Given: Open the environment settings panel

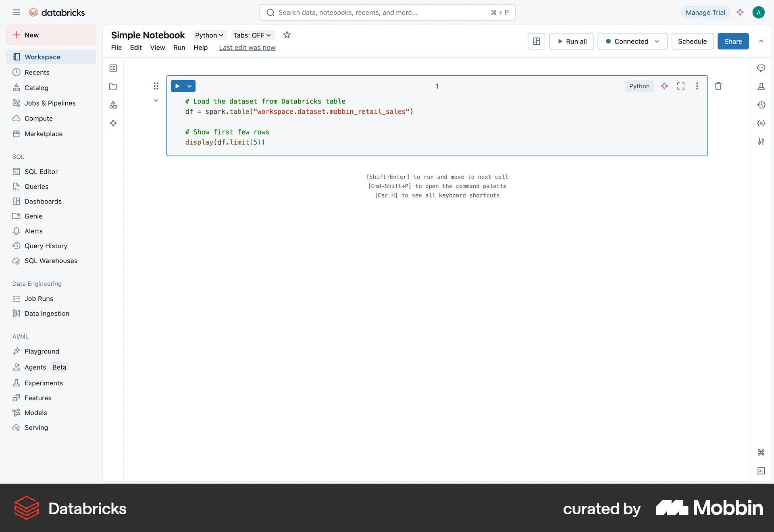Looking at the screenshot, I should click(761, 141).
